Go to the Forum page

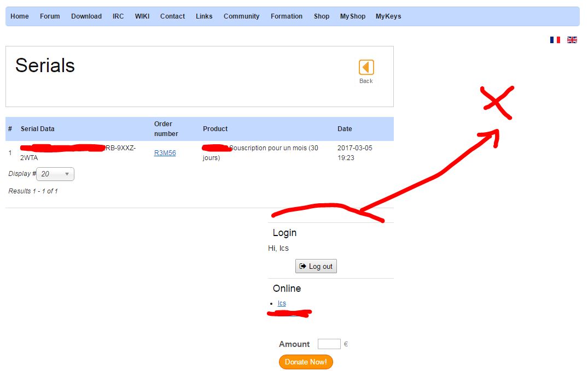coord(50,16)
